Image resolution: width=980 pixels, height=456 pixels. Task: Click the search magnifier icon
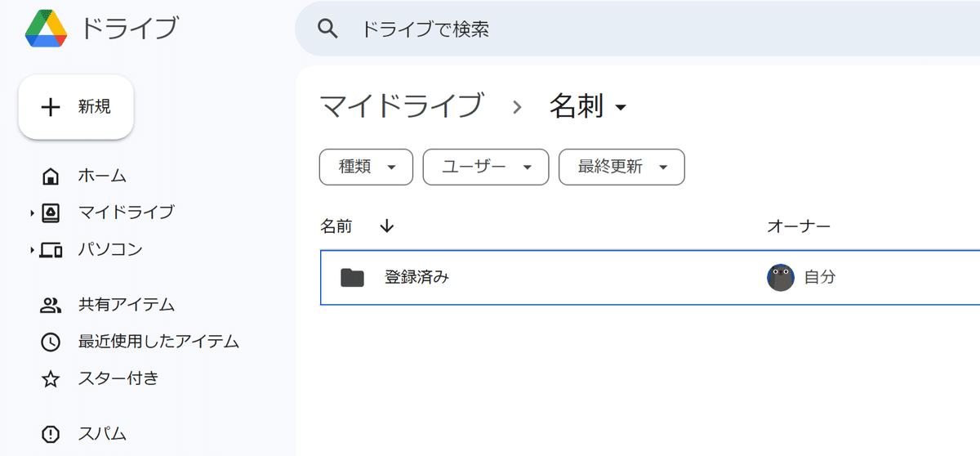(327, 29)
